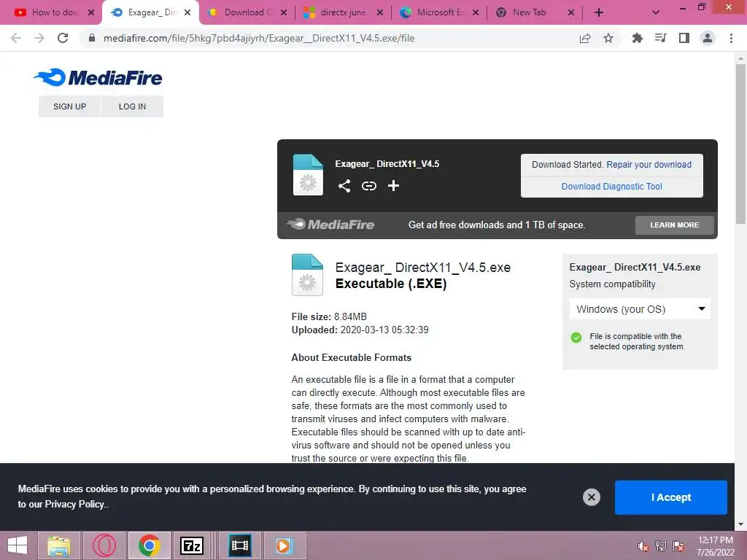Click the file icon in the dark download card
Screen dimensions: 747x560
click(x=308, y=175)
